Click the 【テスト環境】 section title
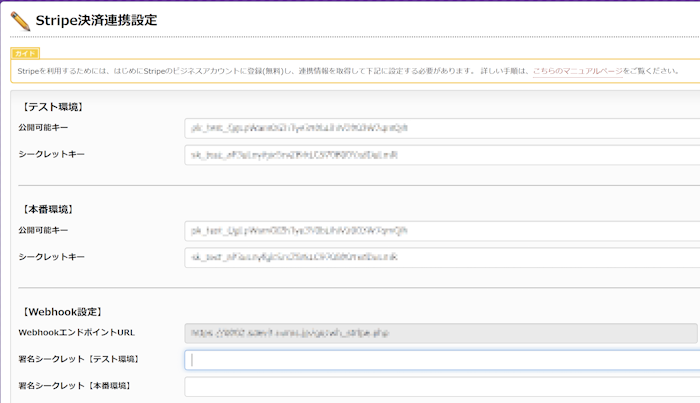 pyautogui.click(x=51, y=107)
